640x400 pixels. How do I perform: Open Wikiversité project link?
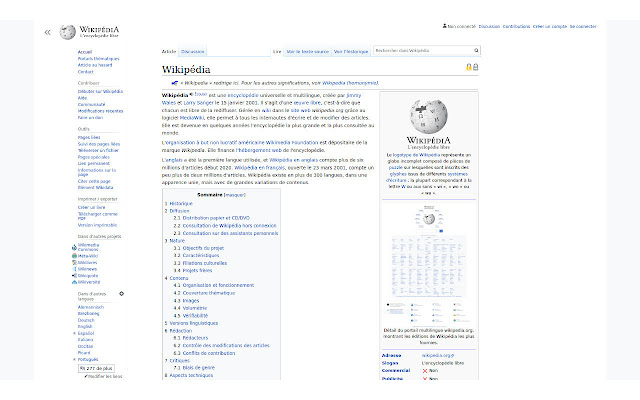89,282
